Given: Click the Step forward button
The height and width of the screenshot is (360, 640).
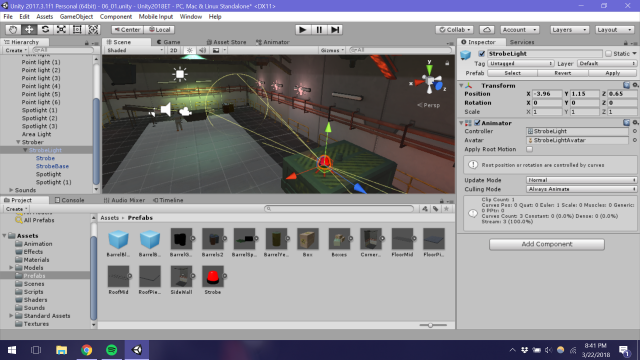Looking at the screenshot, I should (x=335, y=29).
